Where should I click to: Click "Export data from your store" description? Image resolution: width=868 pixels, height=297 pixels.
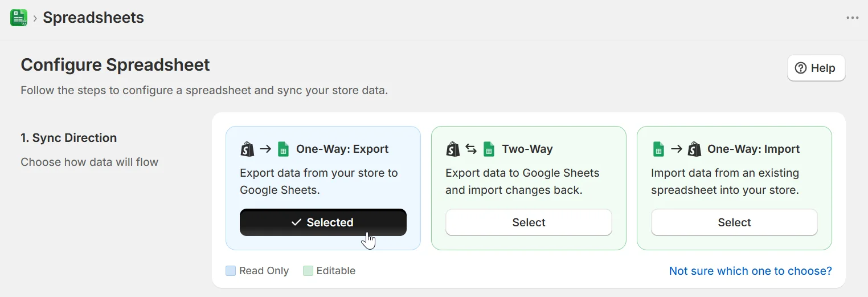pos(319,181)
